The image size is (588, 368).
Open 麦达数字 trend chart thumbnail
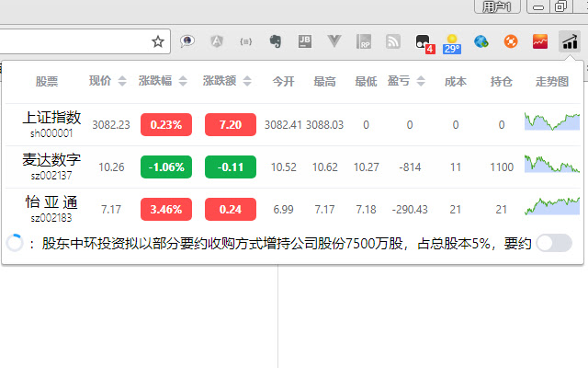tap(552, 164)
